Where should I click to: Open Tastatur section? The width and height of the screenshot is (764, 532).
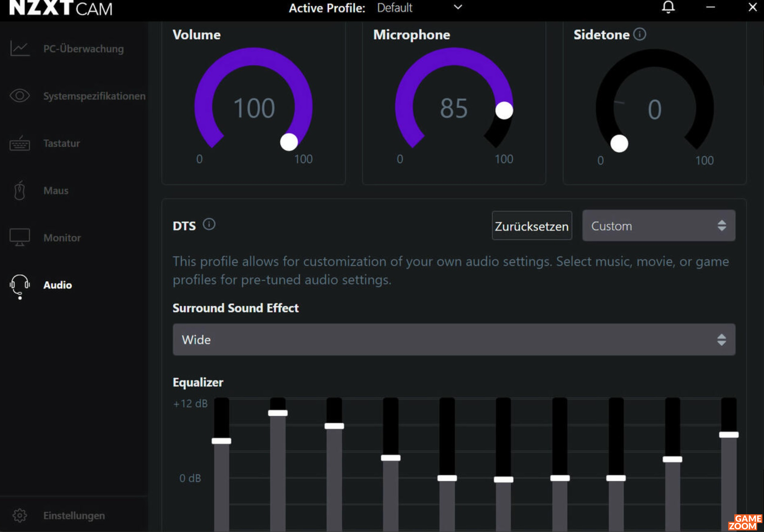point(62,143)
